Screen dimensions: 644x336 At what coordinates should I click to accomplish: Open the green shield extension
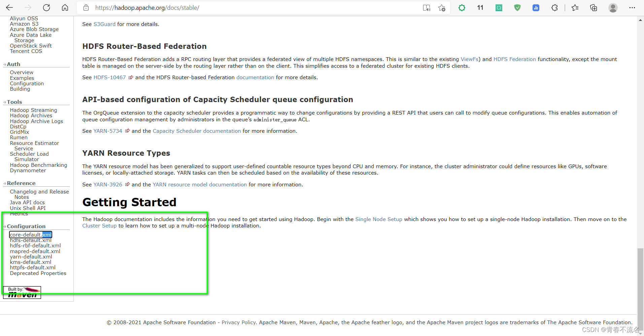(517, 8)
